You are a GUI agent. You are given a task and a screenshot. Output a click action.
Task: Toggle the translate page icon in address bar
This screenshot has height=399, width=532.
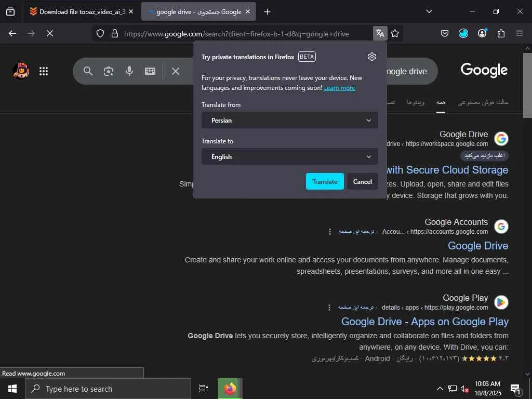pos(380,33)
